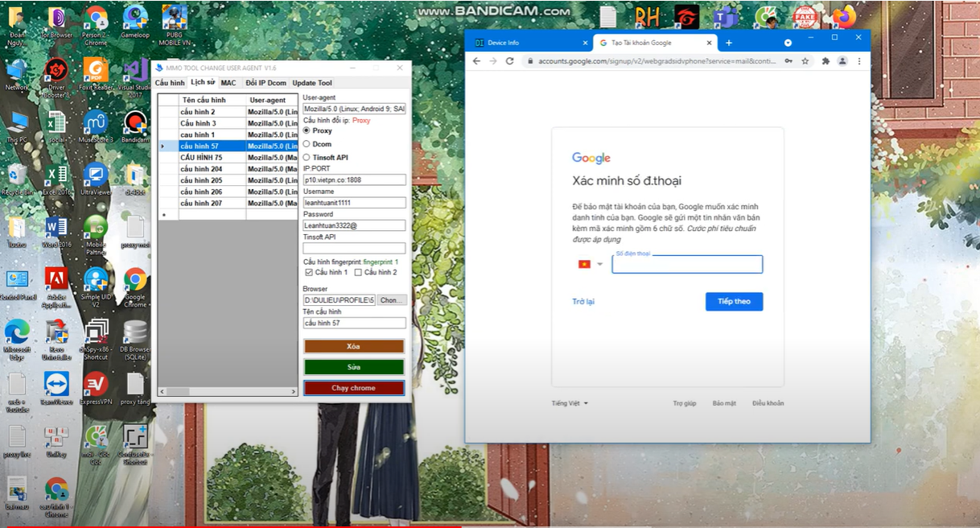Click the Chrome profile avatar icon

(842, 61)
